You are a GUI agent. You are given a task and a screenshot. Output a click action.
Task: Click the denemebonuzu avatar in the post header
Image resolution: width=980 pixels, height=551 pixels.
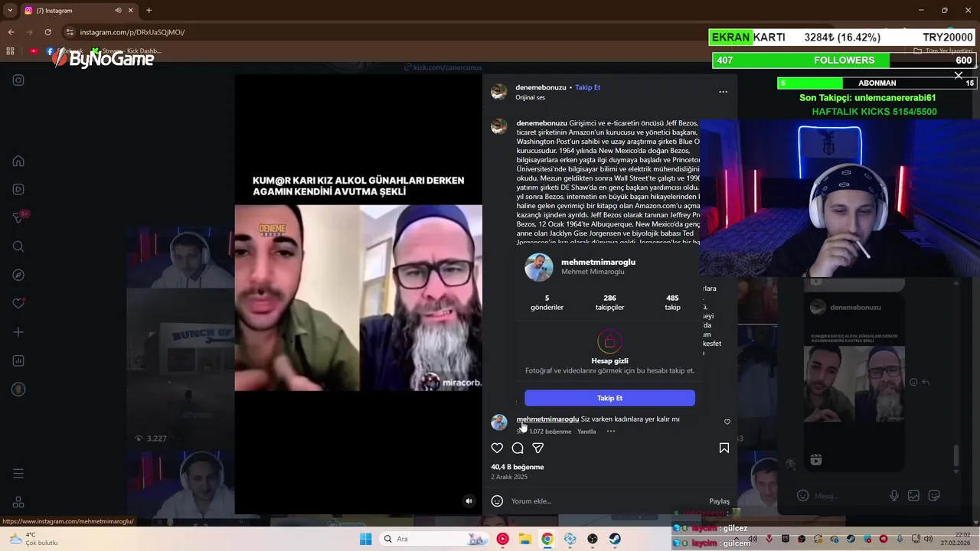tap(499, 92)
